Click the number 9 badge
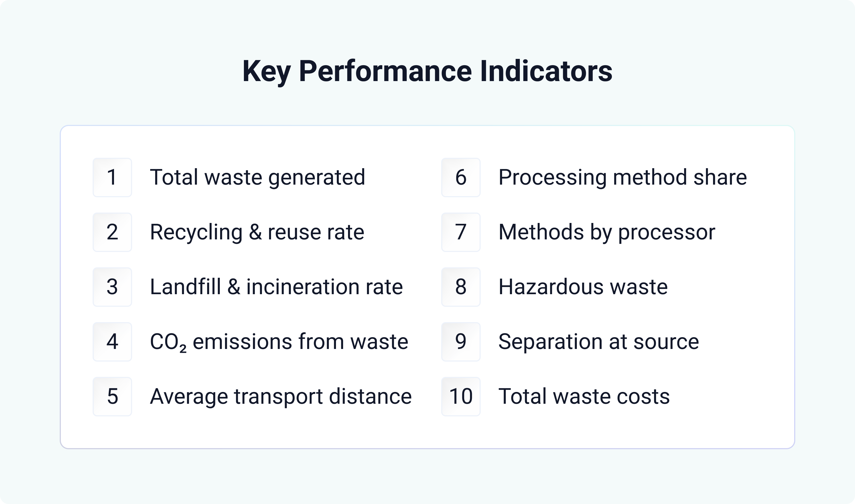 (x=461, y=342)
